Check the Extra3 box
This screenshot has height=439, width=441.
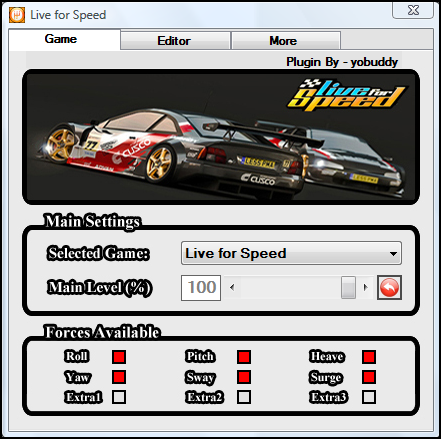click(369, 397)
